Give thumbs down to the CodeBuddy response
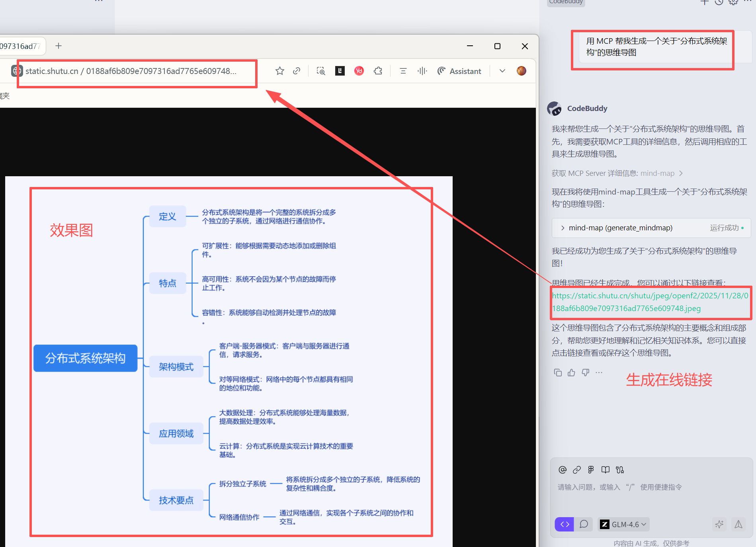The image size is (756, 547). pyautogui.click(x=585, y=372)
